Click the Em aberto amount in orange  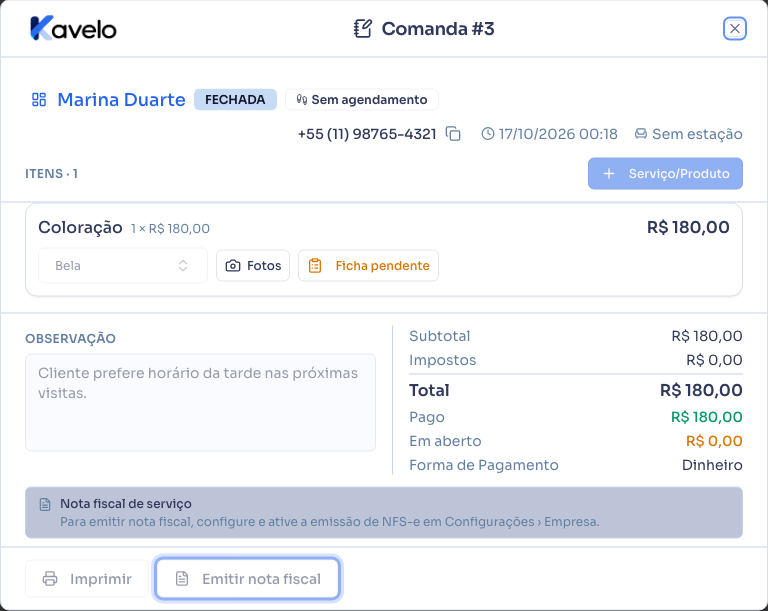tap(714, 441)
